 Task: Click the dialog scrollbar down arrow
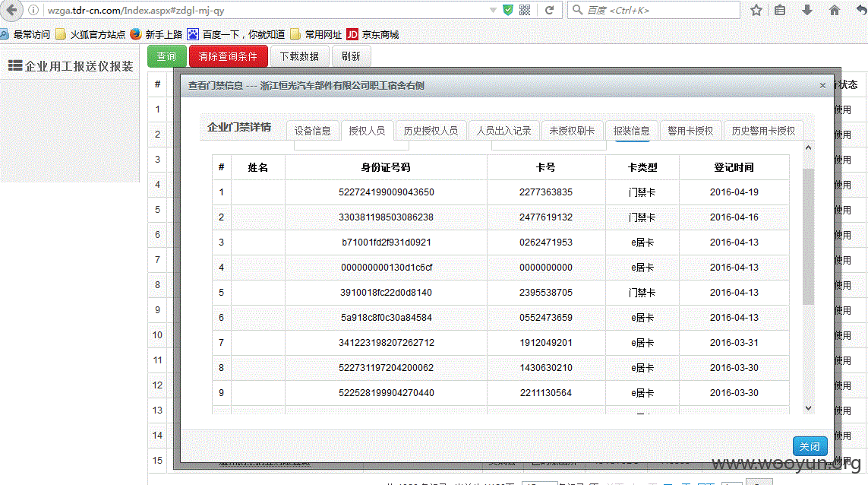[x=808, y=408]
